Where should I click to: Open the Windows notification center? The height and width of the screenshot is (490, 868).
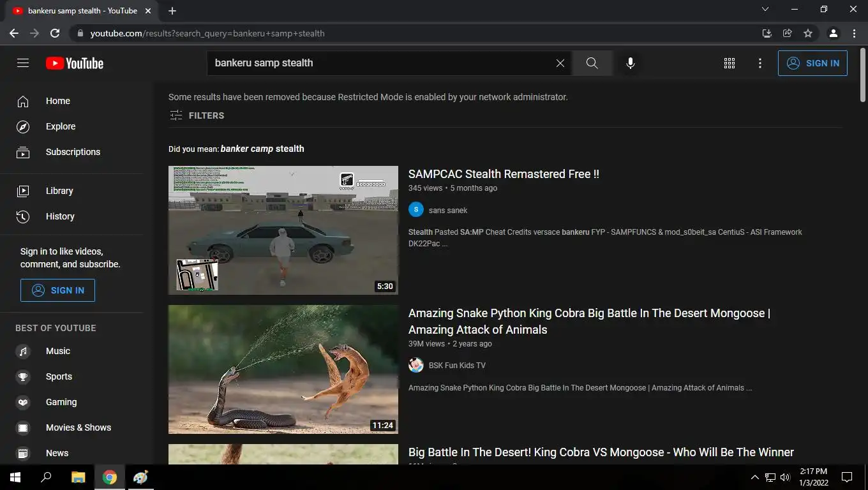(x=847, y=477)
